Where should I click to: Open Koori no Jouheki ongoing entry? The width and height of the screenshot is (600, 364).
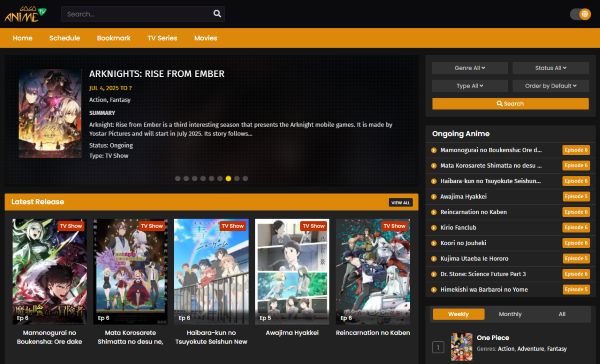pos(463,243)
